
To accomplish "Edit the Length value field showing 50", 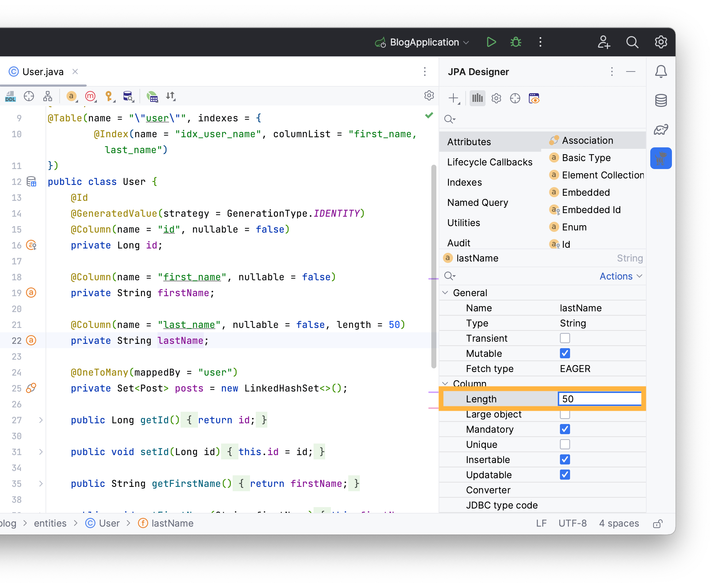I will click(599, 399).
